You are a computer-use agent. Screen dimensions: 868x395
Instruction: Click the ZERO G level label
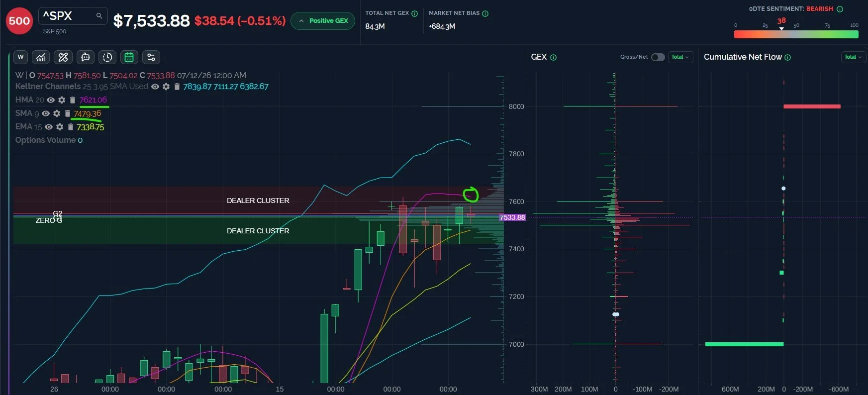pos(49,220)
